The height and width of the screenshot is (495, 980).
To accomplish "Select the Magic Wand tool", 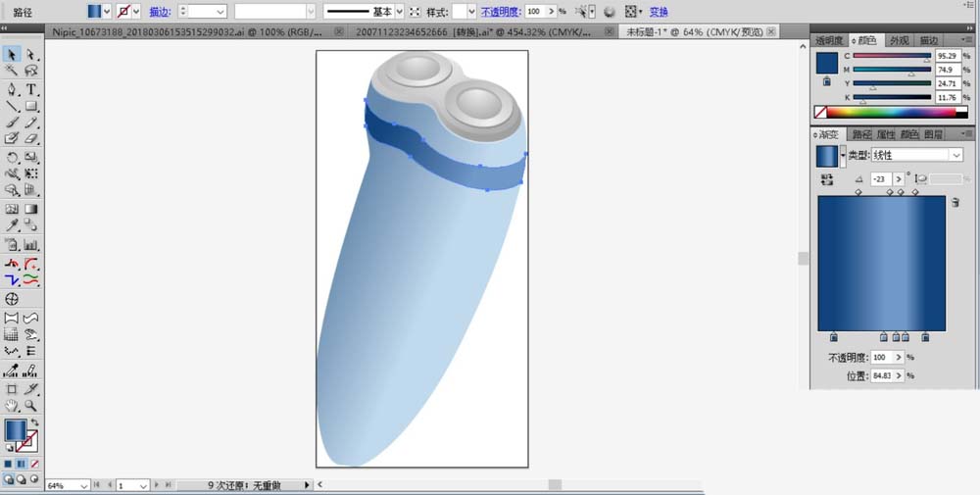I will click(12, 71).
